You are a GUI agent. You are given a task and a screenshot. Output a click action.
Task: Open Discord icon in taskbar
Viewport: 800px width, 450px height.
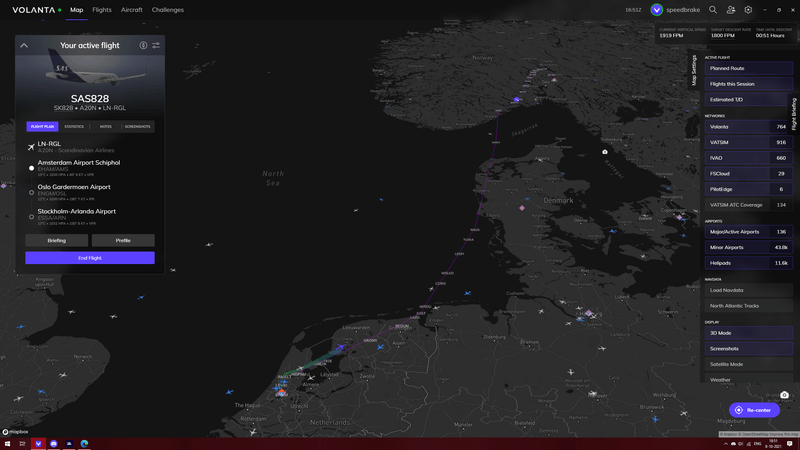click(x=54, y=444)
